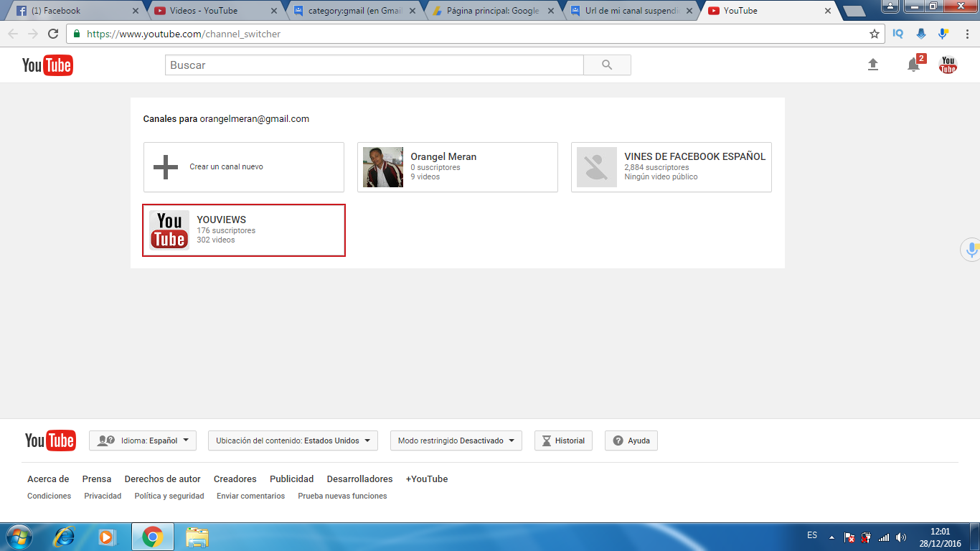The width and height of the screenshot is (980, 551).
Task: Open the Derechos de autor link
Action: tap(163, 479)
